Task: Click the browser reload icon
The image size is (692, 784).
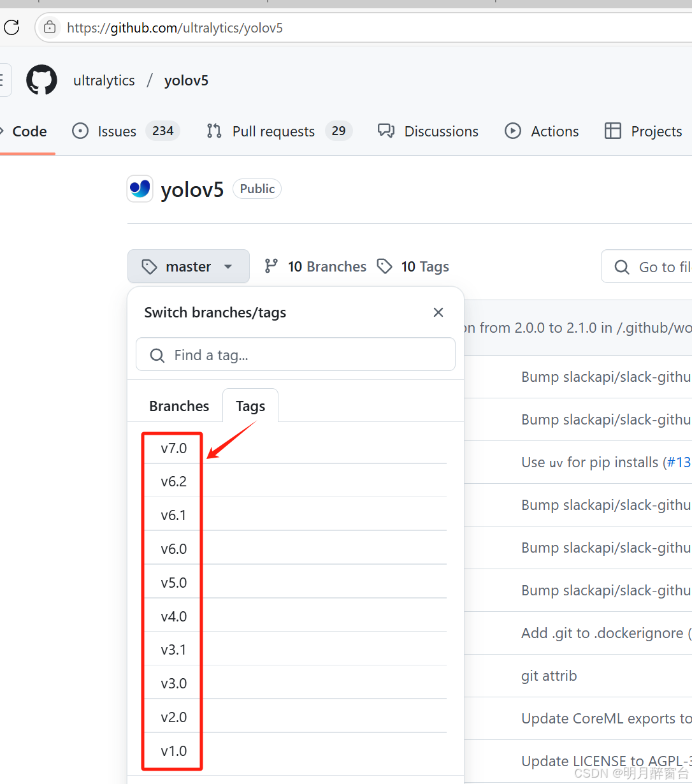Action: click(x=11, y=27)
